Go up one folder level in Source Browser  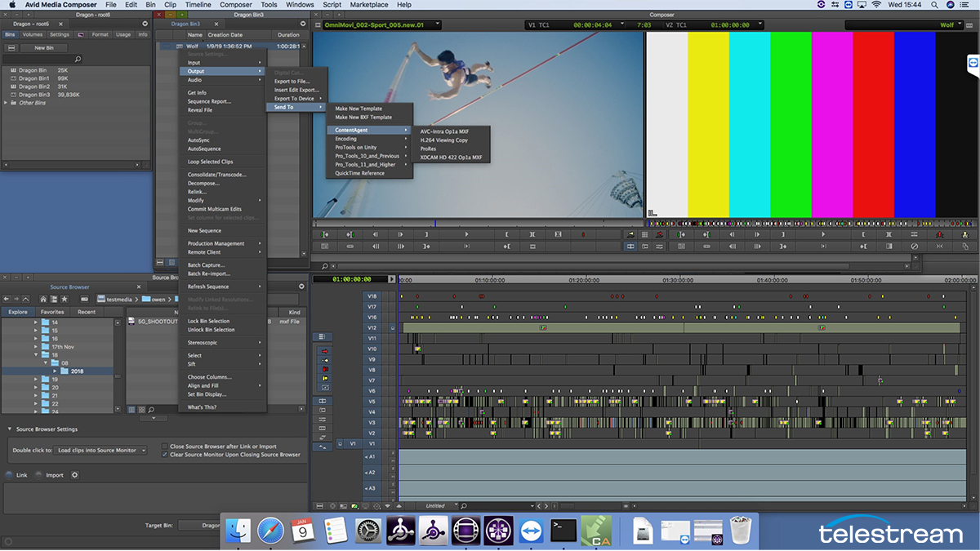(25, 300)
